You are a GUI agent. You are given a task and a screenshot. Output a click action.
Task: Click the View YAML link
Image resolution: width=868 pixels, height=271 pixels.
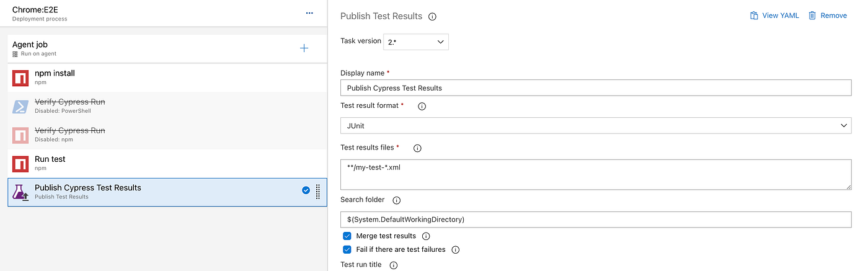[774, 16]
